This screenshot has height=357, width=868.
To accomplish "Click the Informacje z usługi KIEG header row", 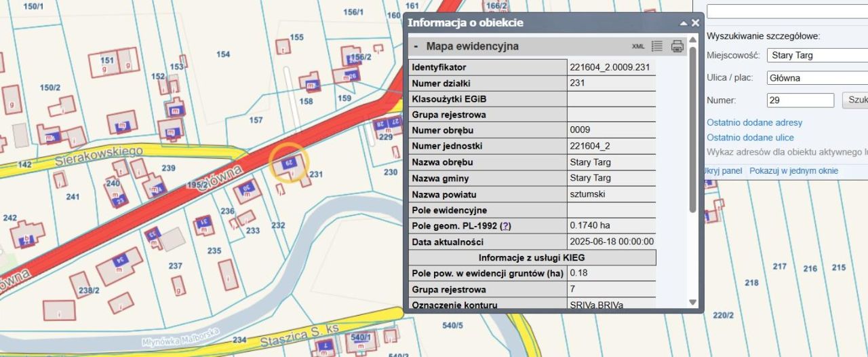I will tap(532, 258).
